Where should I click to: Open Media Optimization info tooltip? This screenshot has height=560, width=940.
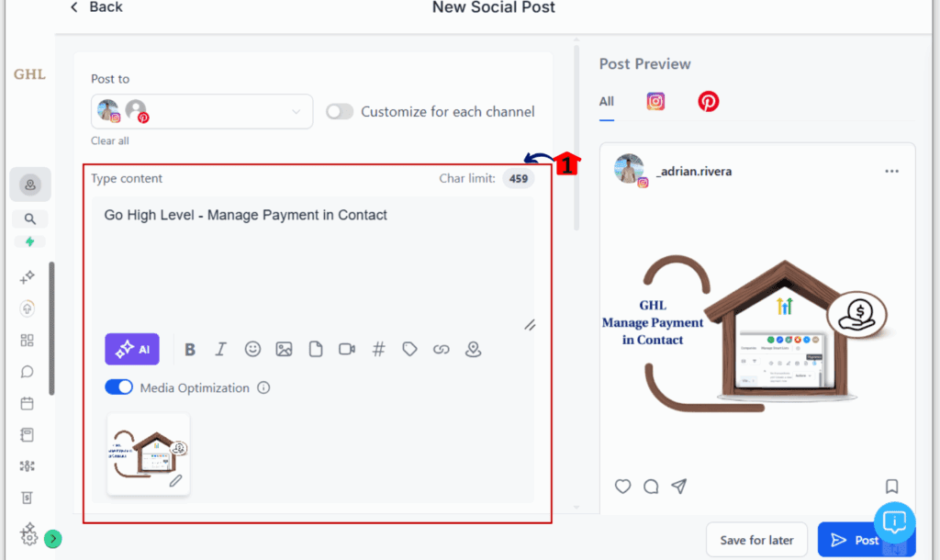pos(263,388)
